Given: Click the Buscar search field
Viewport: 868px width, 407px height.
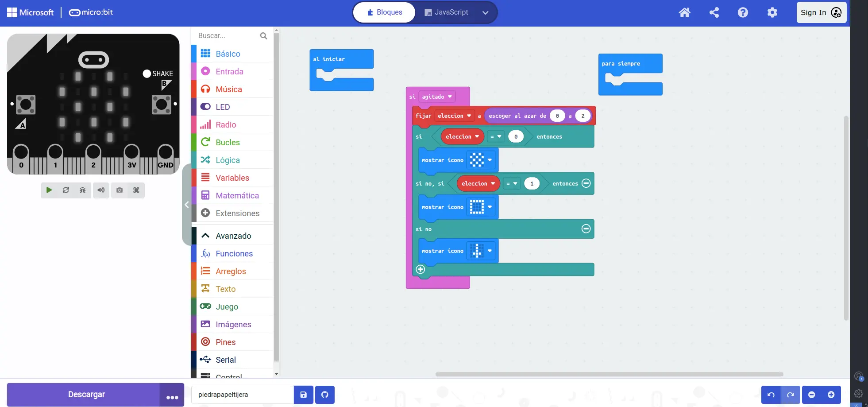Looking at the screenshot, I should (228, 36).
